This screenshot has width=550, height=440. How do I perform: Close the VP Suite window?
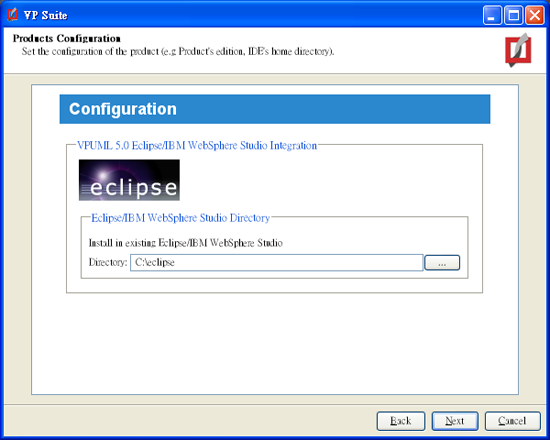[535, 15]
